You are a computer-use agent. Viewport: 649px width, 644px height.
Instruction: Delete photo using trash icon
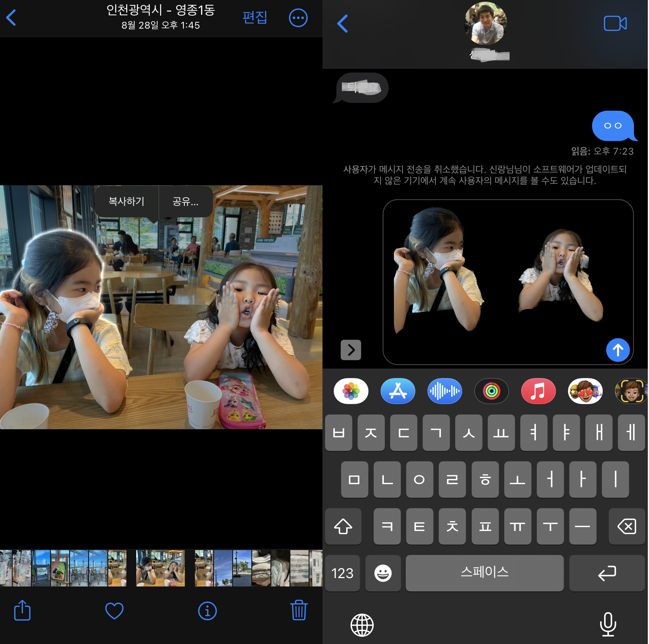298,610
